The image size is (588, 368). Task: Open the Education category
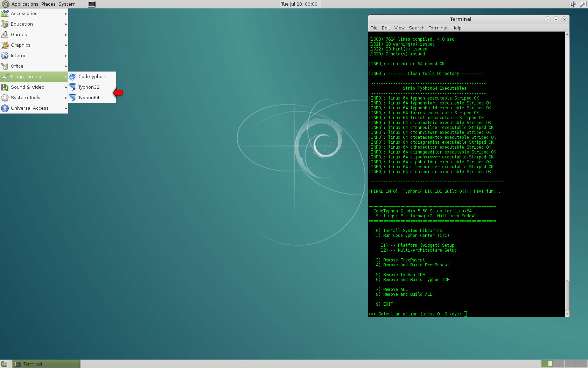point(34,24)
